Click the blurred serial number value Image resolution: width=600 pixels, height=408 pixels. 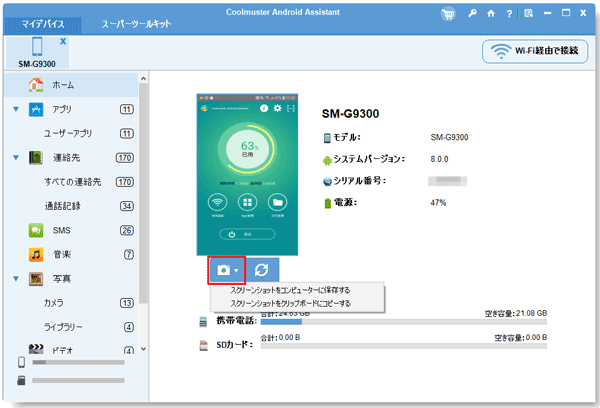coord(447,181)
